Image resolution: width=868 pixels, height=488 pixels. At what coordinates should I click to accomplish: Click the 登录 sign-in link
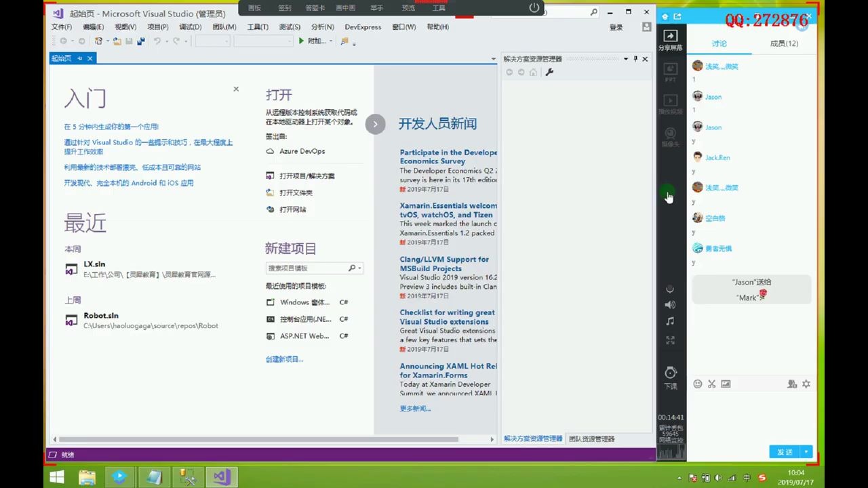pos(616,27)
